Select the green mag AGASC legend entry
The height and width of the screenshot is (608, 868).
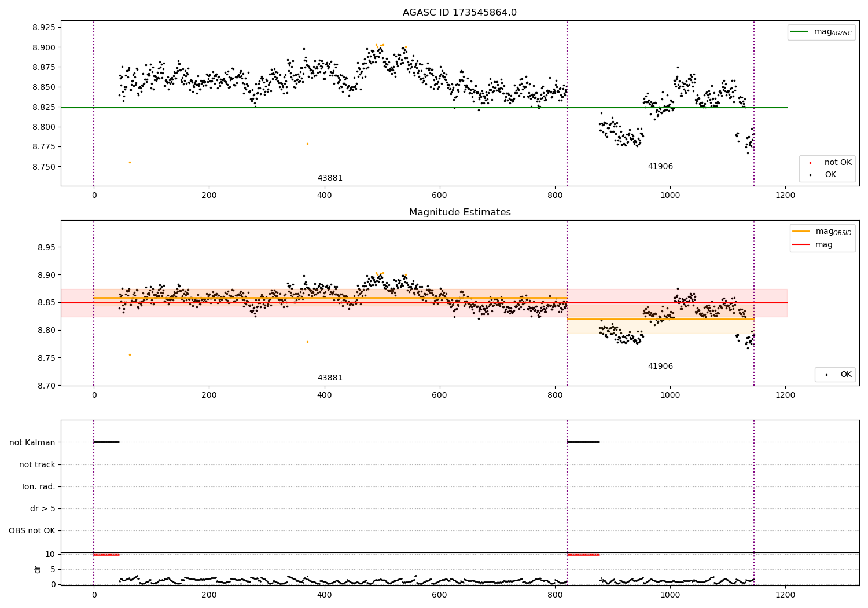coord(821,32)
